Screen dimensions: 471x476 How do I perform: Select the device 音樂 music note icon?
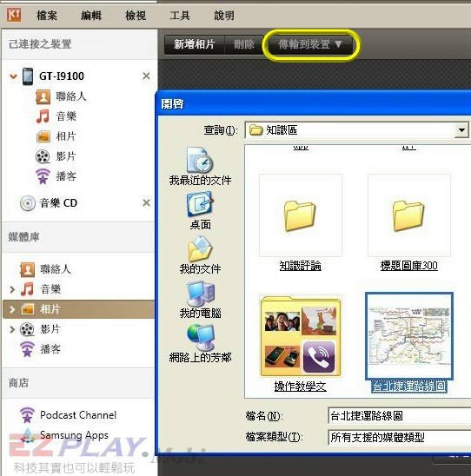pos(43,116)
